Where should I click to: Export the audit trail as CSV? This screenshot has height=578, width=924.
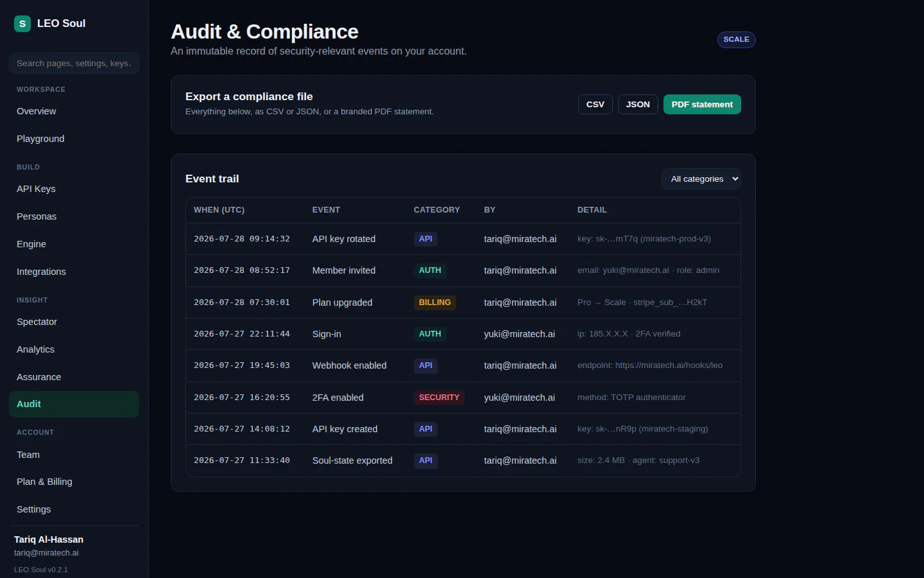click(595, 105)
